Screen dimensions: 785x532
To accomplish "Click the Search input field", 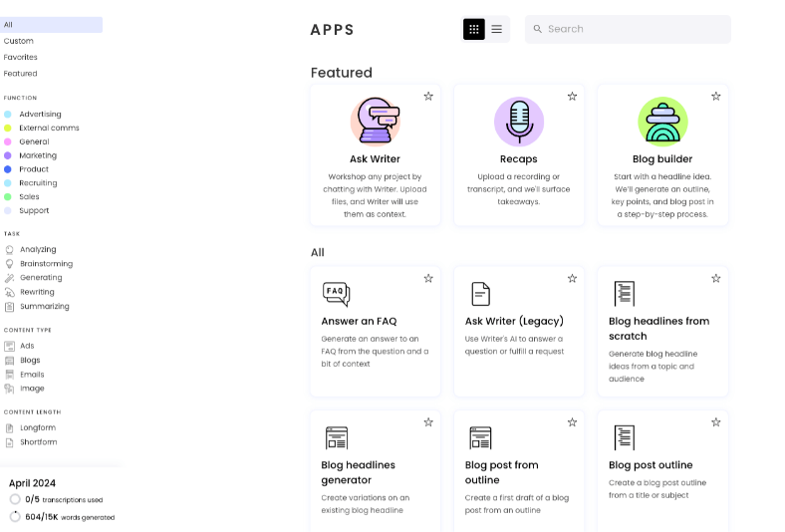I will pyautogui.click(x=628, y=29).
